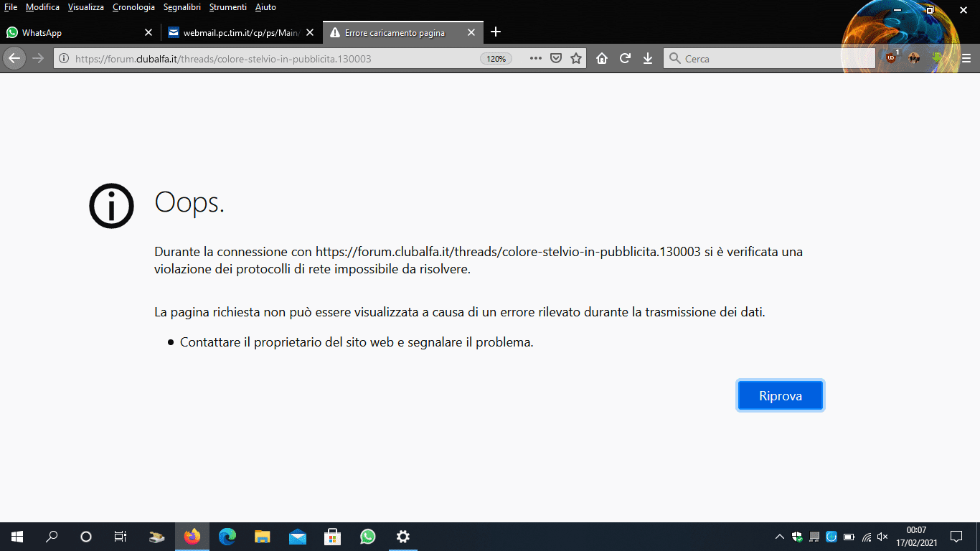Reset the 120% zoom level badge
This screenshot has height=551, width=980.
click(496, 59)
